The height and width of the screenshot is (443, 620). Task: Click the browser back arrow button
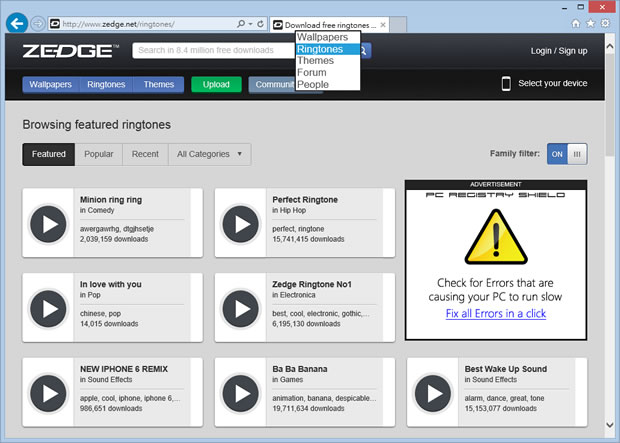tap(16, 22)
